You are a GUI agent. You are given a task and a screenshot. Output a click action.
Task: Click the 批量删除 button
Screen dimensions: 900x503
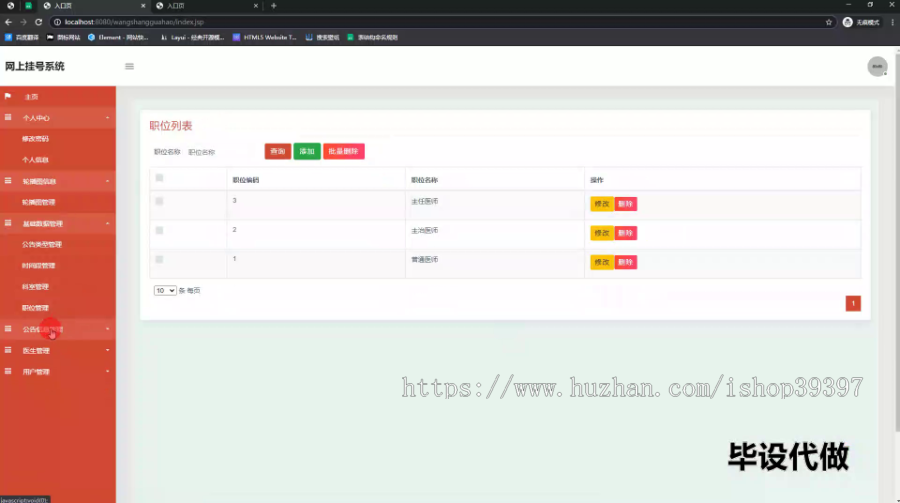point(344,152)
